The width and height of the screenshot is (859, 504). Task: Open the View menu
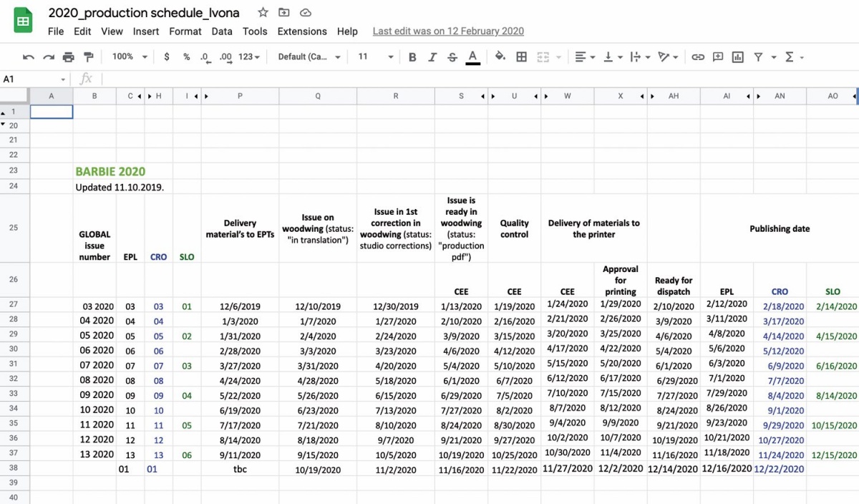(x=112, y=31)
